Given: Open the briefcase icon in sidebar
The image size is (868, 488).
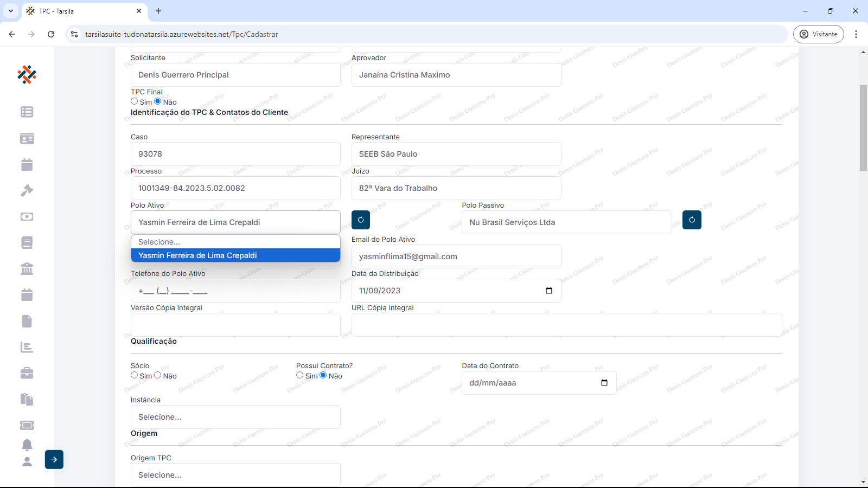Looking at the screenshot, I should 27,373.
